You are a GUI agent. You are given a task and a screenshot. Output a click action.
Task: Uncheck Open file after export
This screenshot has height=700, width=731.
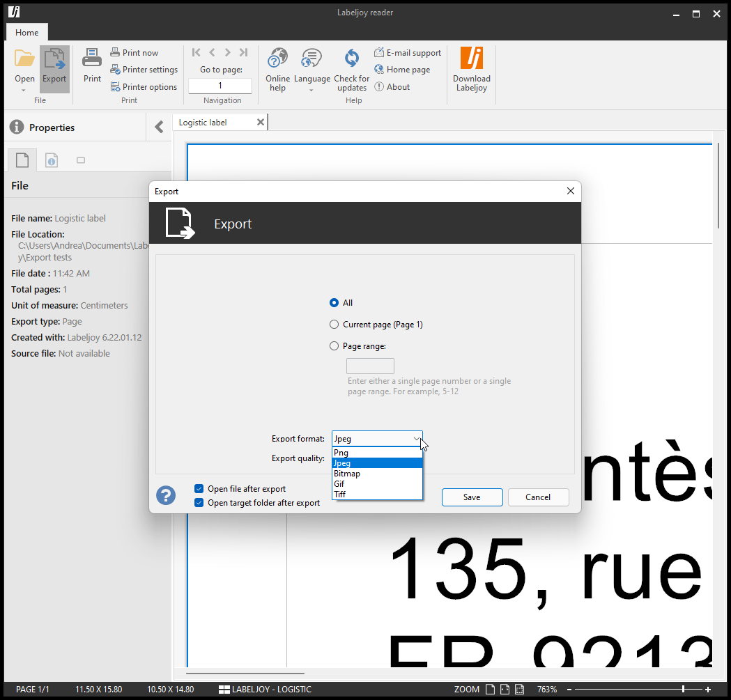tap(199, 489)
